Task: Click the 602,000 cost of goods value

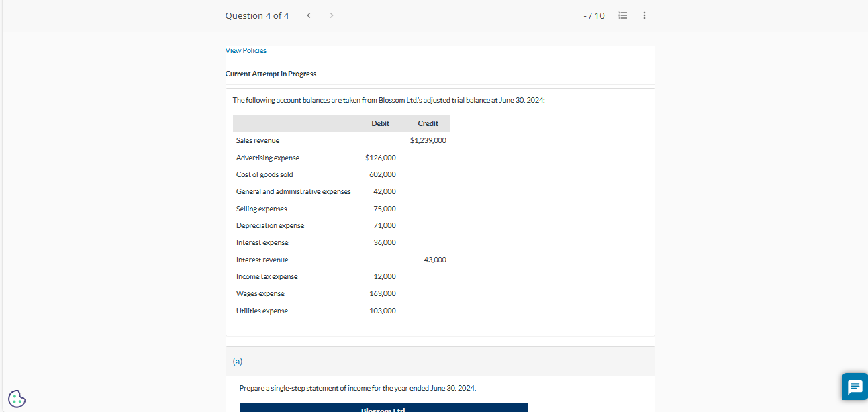Action: 383,174
